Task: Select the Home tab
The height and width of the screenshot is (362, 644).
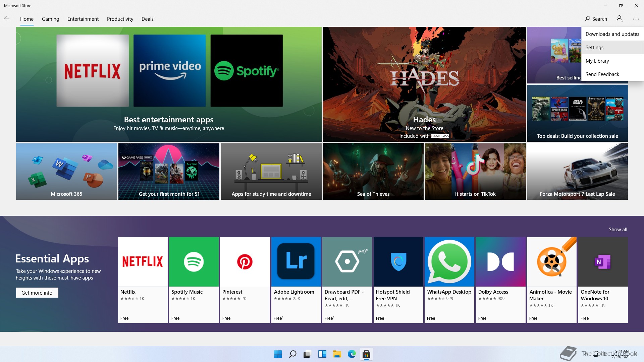Action: click(x=27, y=19)
